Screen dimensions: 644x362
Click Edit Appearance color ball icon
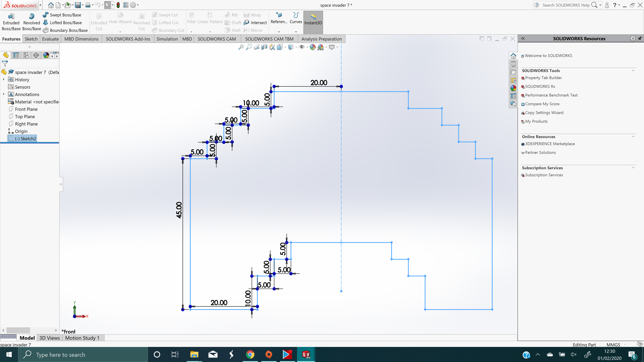(x=312, y=47)
